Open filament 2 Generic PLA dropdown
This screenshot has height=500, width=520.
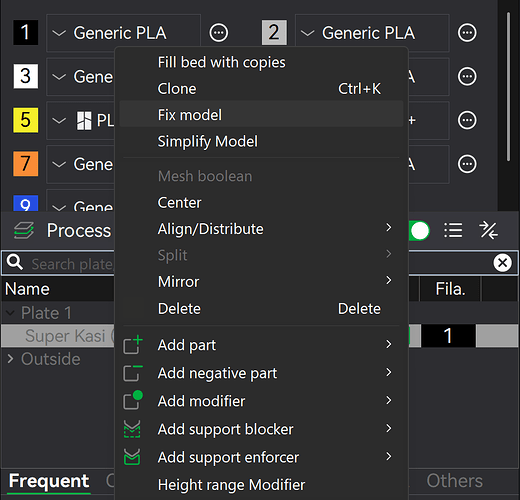(372, 33)
